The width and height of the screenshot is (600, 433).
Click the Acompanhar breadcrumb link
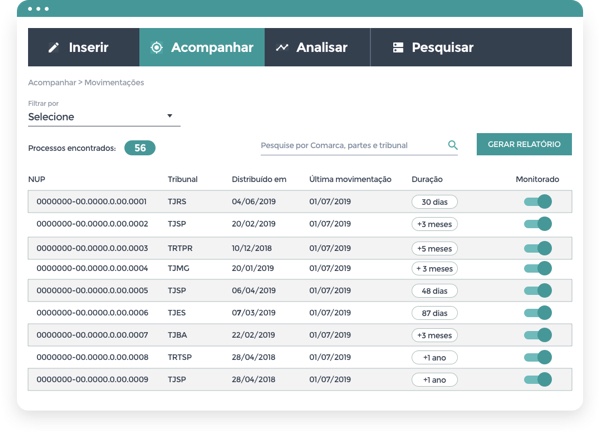[52, 83]
